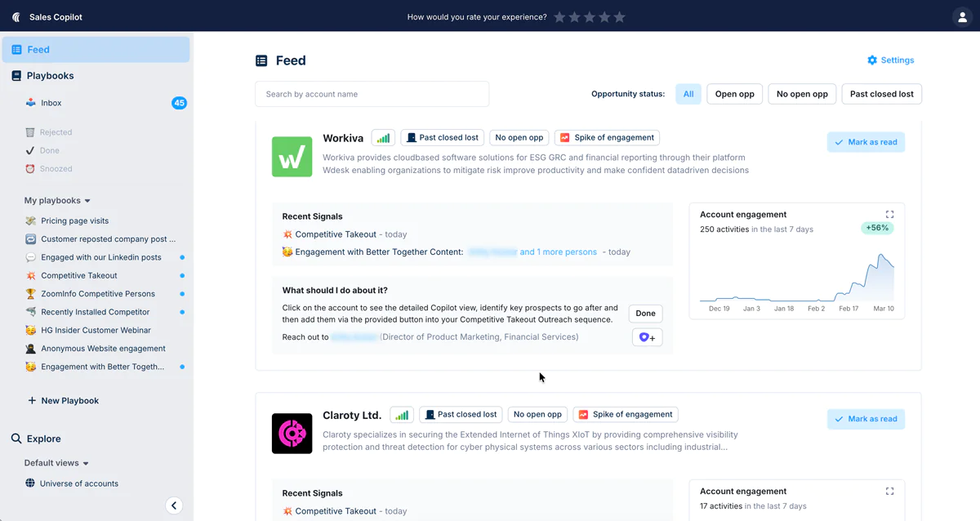Mark the Claroty Ltd. card as read
The width and height of the screenshot is (980, 521).
[x=866, y=419]
